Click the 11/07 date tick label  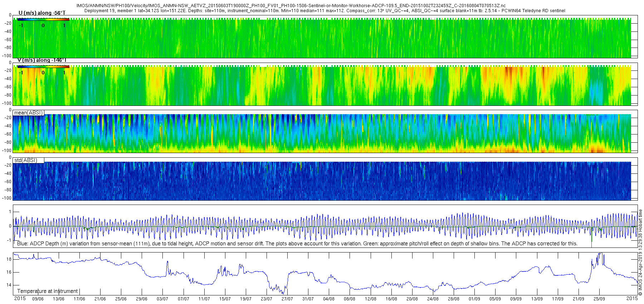click(204, 299)
